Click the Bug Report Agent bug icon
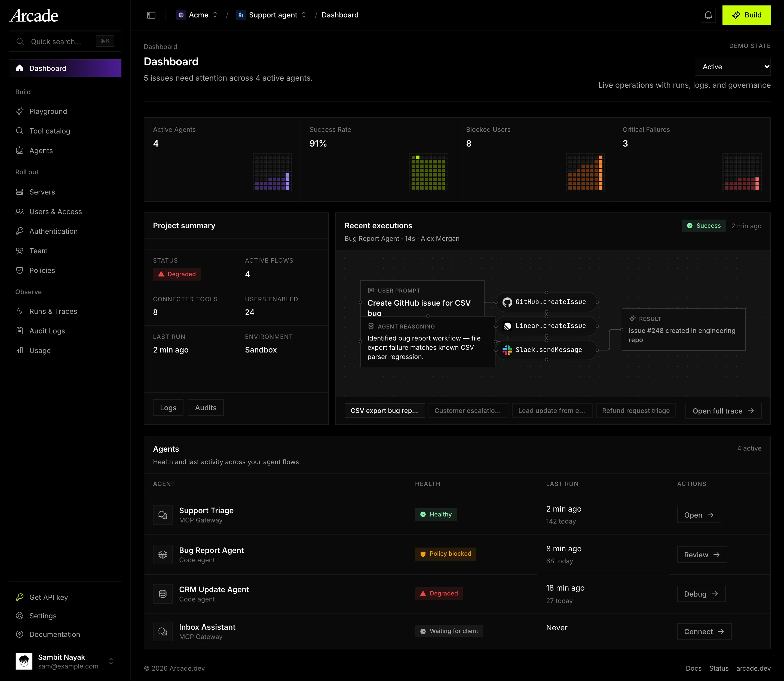The image size is (784, 681). click(x=163, y=554)
